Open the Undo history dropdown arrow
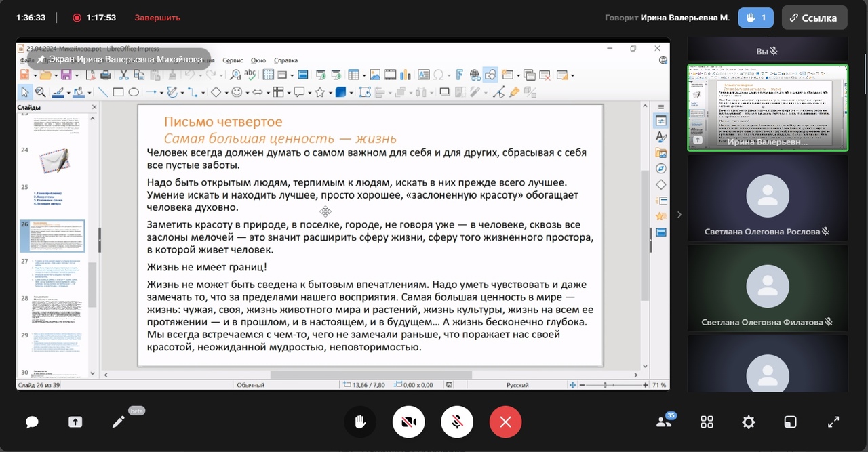The image size is (868, 452). [200, 75]
